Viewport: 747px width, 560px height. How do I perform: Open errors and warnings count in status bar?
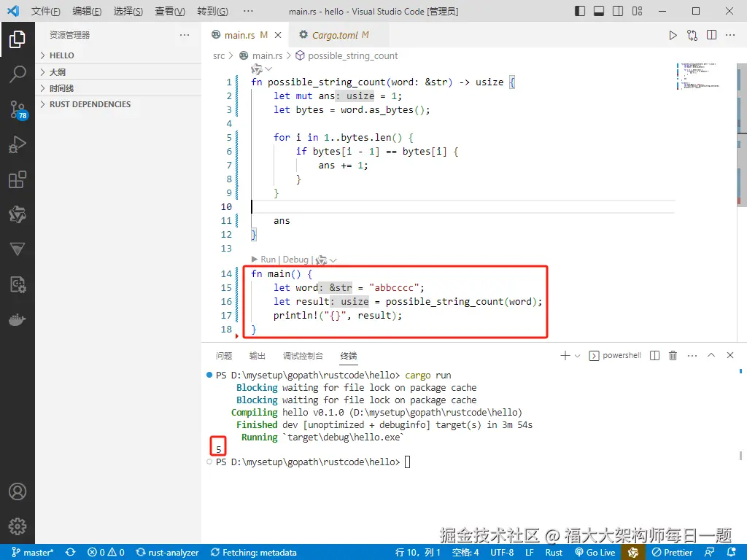tap(107, 553)
